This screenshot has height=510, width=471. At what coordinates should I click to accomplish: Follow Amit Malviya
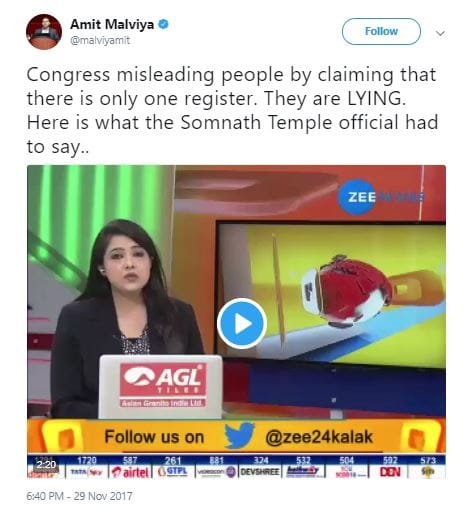point(381,31)
